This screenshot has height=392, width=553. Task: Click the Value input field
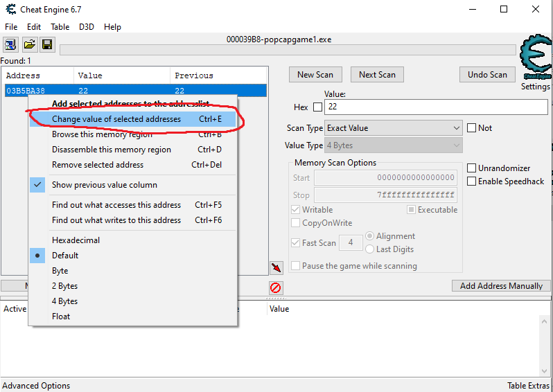click(x=436, y=107)
